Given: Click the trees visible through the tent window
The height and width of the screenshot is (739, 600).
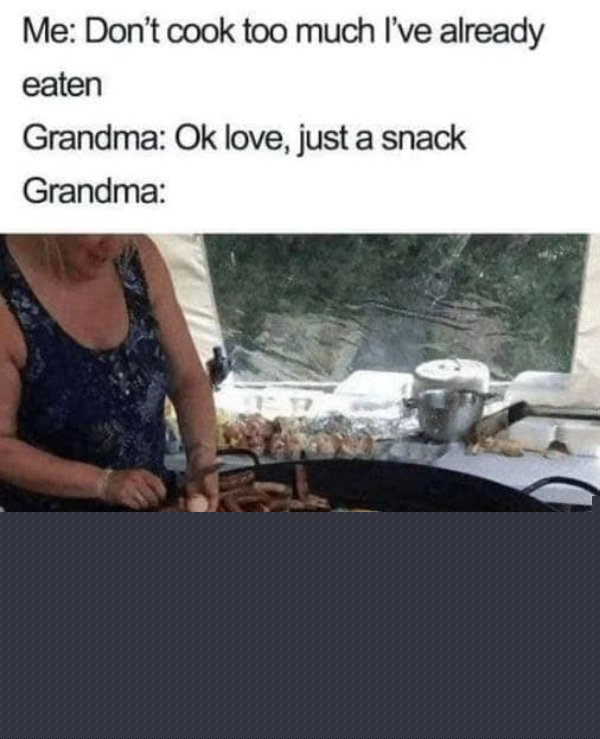Looking at the screenshot, I should (396, 302).
